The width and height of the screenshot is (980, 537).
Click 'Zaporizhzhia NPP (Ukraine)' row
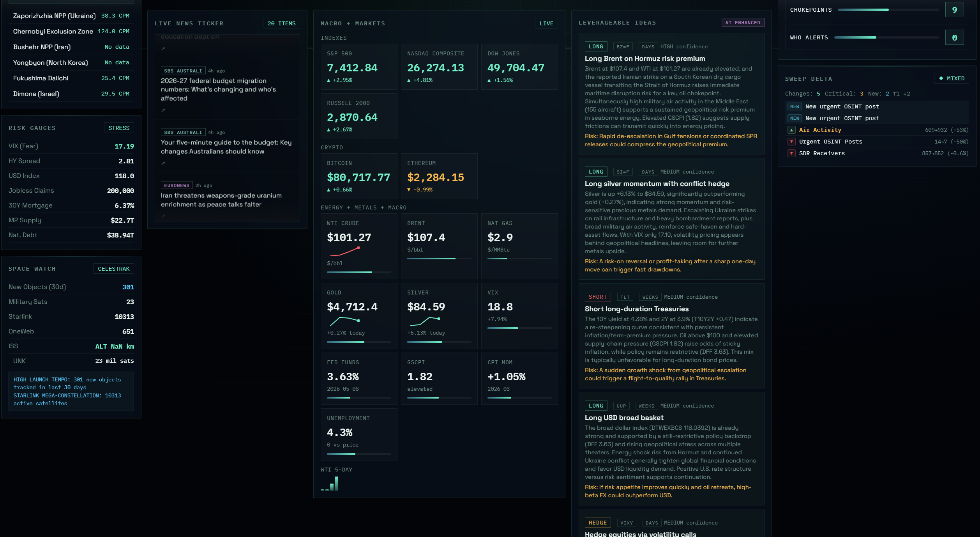(71, 16)
